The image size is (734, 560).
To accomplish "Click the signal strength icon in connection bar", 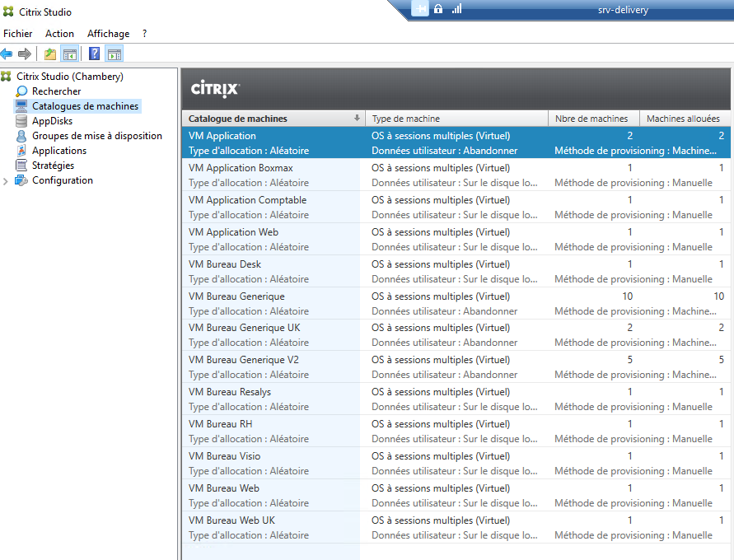I will (x=456, y=8).
